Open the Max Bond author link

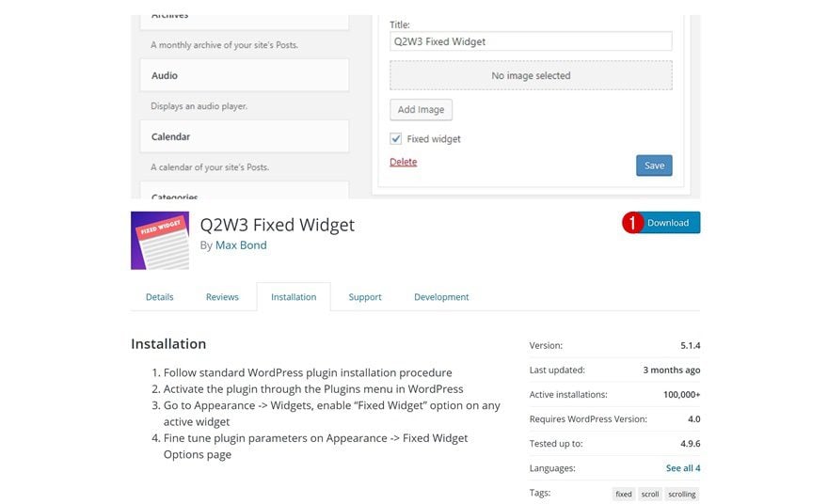click(241, 245)
